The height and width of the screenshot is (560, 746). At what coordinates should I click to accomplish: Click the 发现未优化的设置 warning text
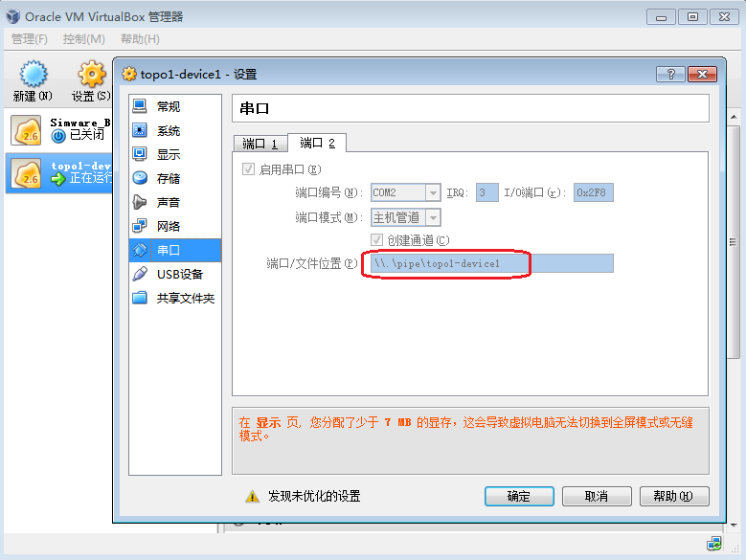(314, 496)
